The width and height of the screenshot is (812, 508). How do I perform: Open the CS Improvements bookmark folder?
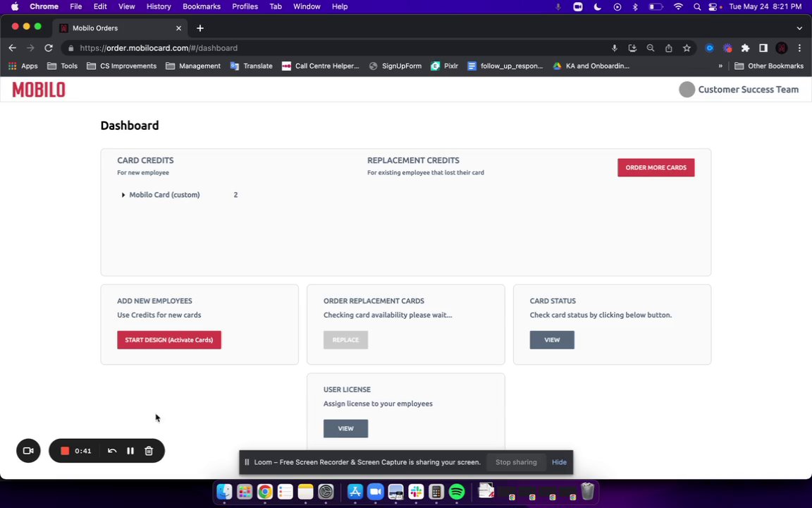click(122, 66)
